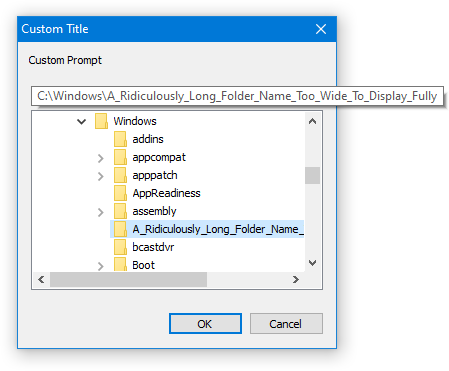Screen dimensions: 449x371
Task: Click the horizontal scrollbar thumb
Action: click(x=128, y=279)
